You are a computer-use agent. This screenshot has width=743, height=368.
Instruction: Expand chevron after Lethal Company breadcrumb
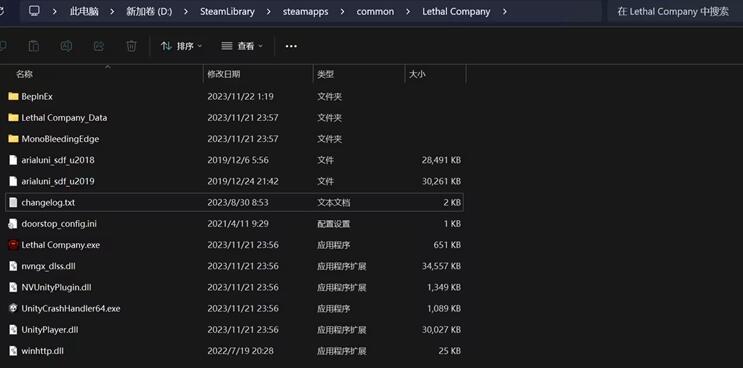505,11
